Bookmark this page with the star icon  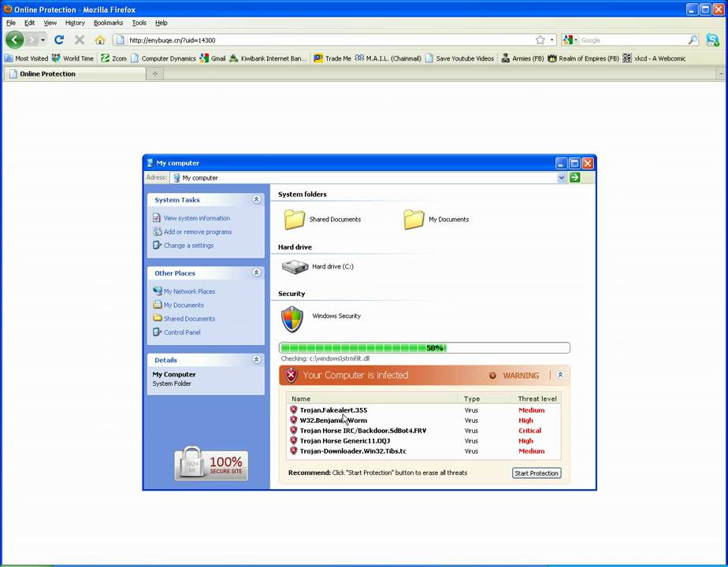click(x=540, y=40)
